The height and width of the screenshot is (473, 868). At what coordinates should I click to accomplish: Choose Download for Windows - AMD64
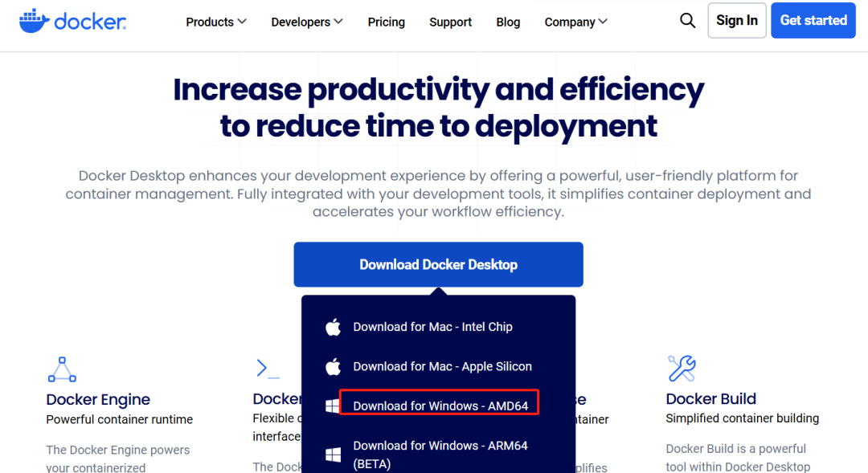[440, 406]
